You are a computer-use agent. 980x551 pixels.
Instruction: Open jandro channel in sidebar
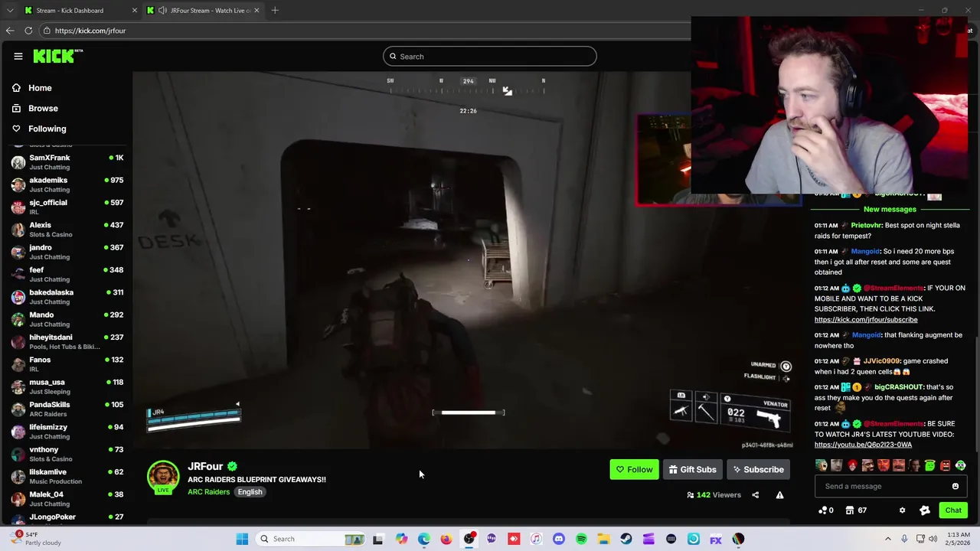(67, 252)
